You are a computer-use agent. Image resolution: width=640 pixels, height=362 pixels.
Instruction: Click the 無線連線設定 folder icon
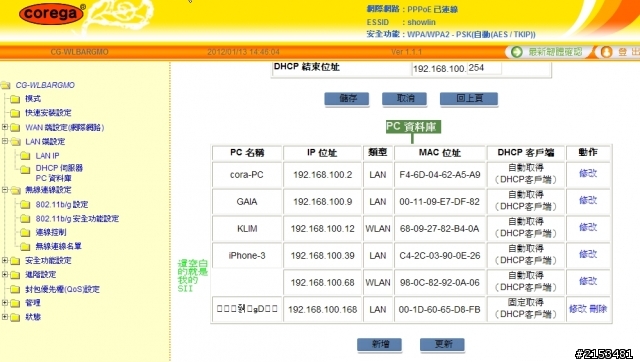coord(15,191)
